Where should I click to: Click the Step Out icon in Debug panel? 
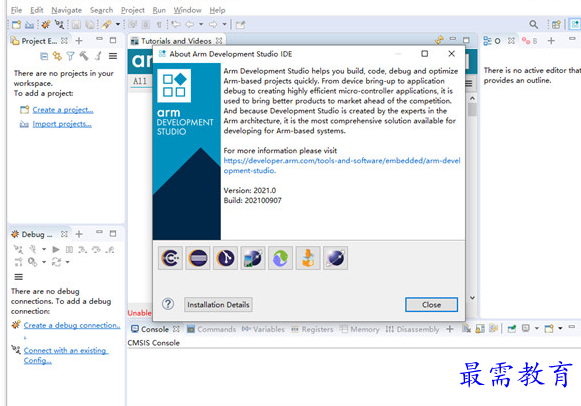(x=110, y=250)
